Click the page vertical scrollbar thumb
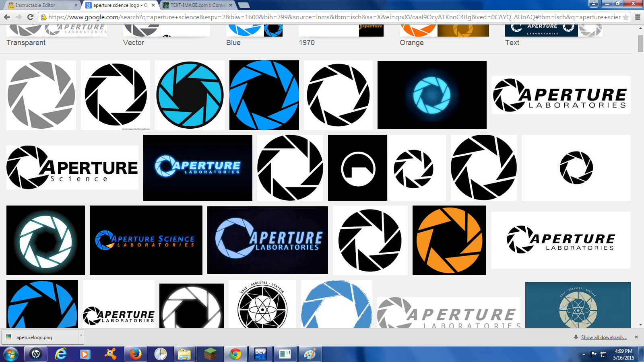Screen dimensions: 644x362 pos(640,43)
